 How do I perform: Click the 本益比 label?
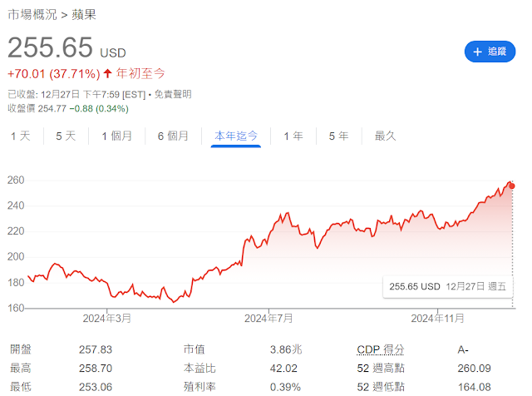click(199, 369)
